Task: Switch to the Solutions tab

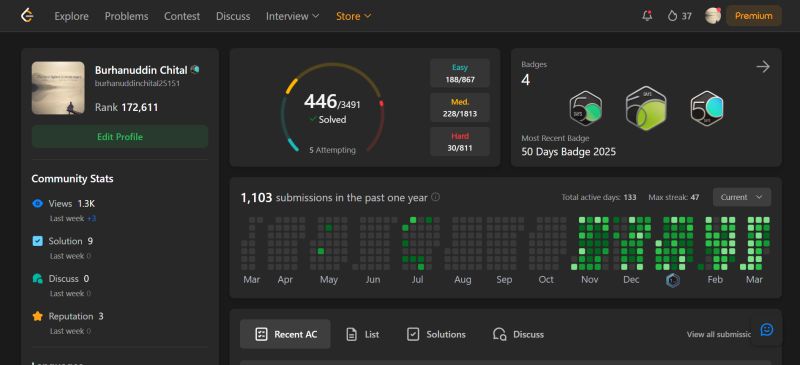Action: pos(436,334)
